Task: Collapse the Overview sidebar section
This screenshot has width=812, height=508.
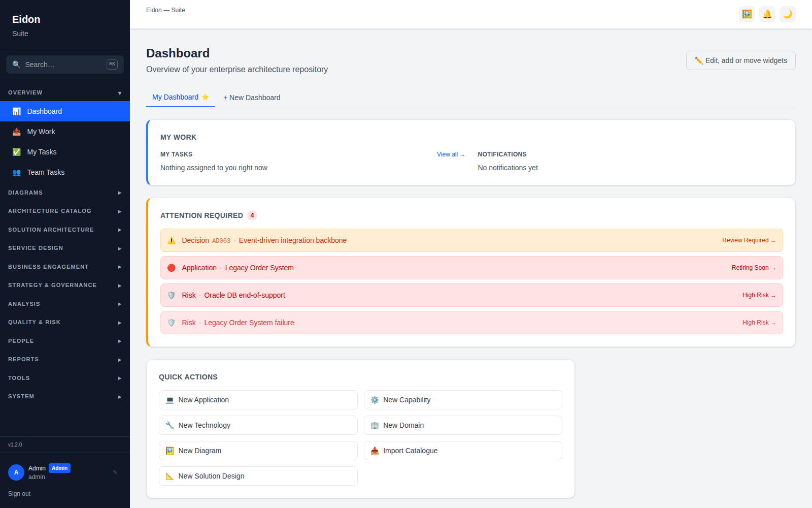Action: pos(65,92)
